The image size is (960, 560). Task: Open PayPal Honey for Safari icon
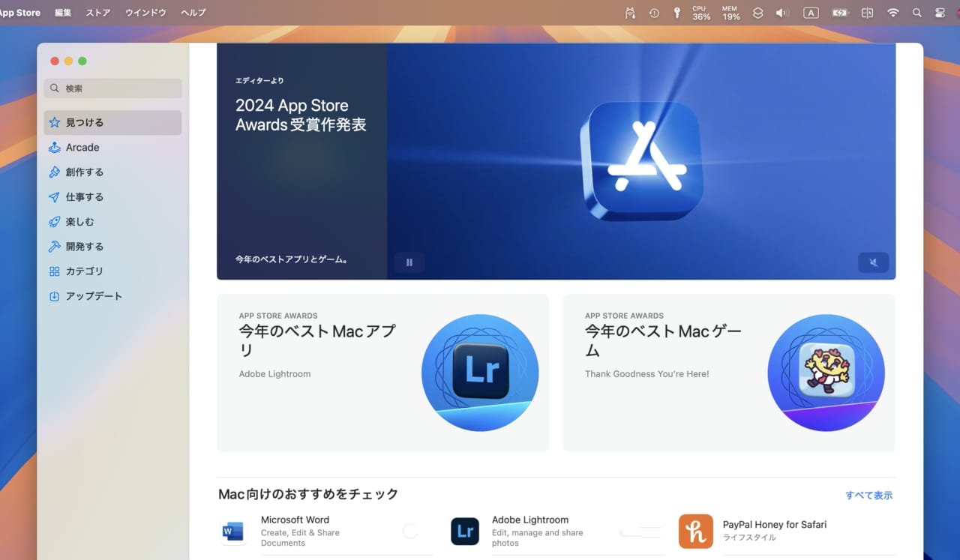pos(696,532)
